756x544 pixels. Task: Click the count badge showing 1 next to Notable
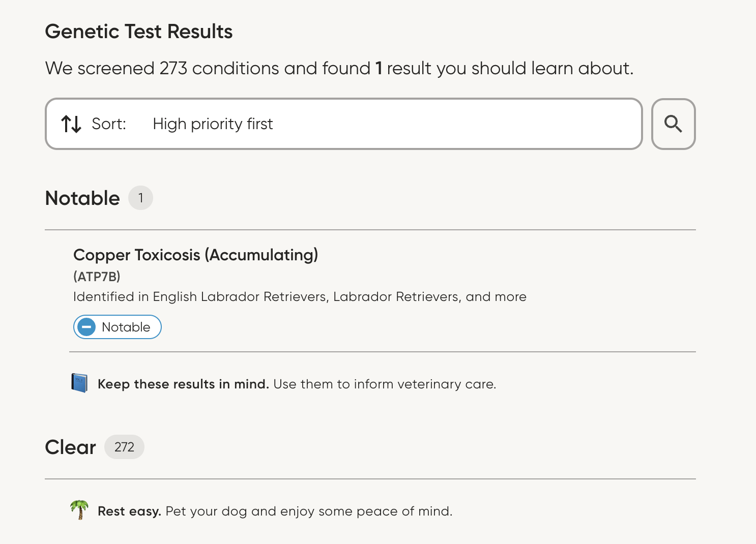click(x=140, y=198)
